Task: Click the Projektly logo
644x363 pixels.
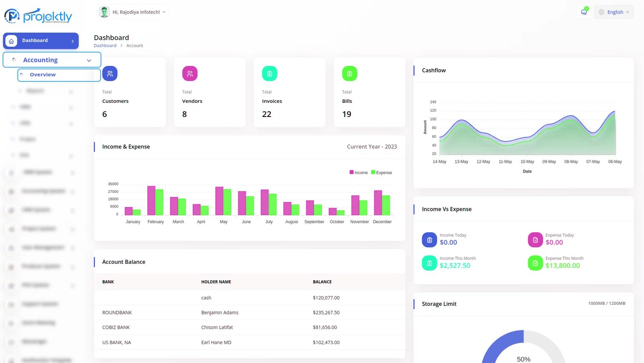Action: tap(38, 16)
